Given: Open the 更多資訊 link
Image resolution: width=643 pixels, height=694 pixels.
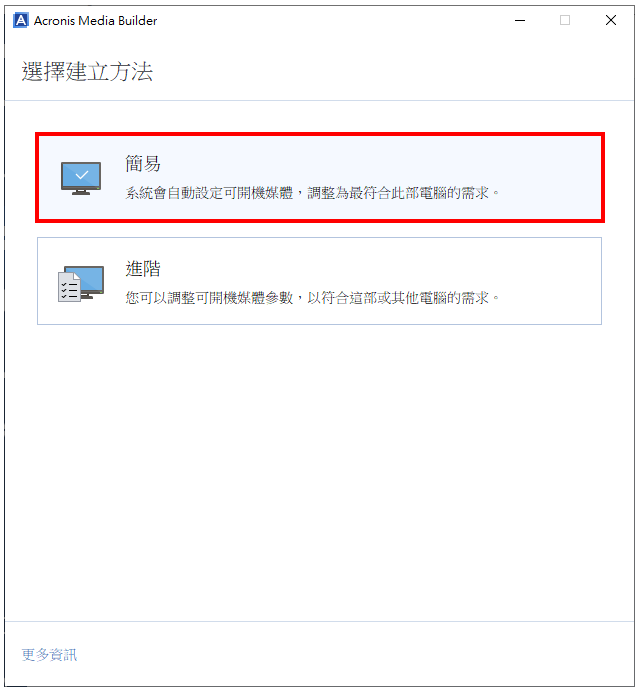Looking at the screenshot, I should tap(49, 655).
